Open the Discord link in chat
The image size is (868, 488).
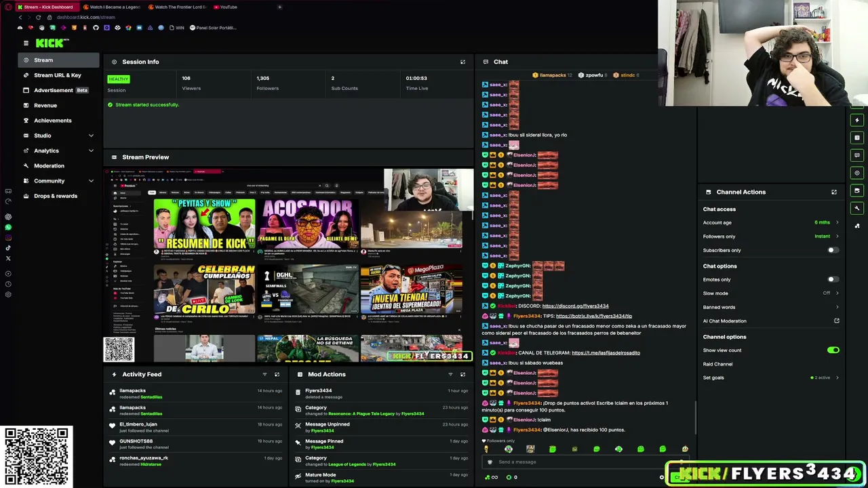click(576, 306)
